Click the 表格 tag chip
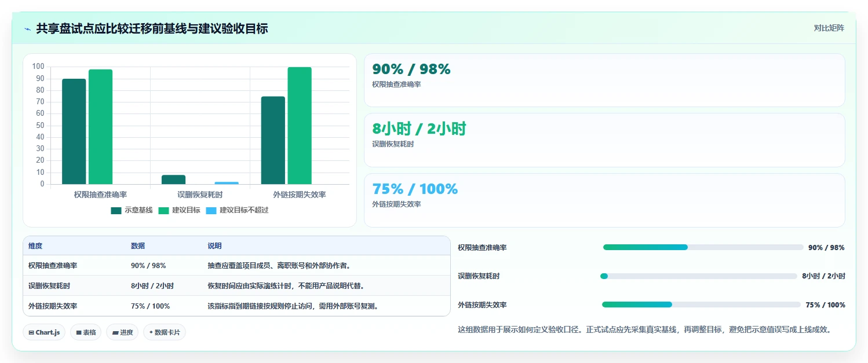Viewport: 868px width, 363px height. 86,332
